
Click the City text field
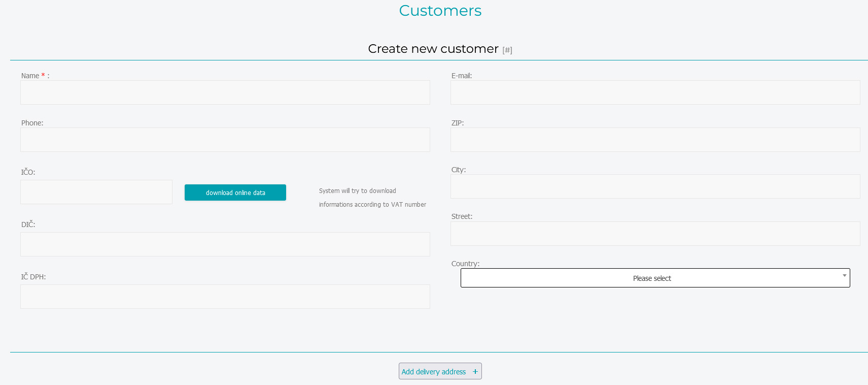655,186
